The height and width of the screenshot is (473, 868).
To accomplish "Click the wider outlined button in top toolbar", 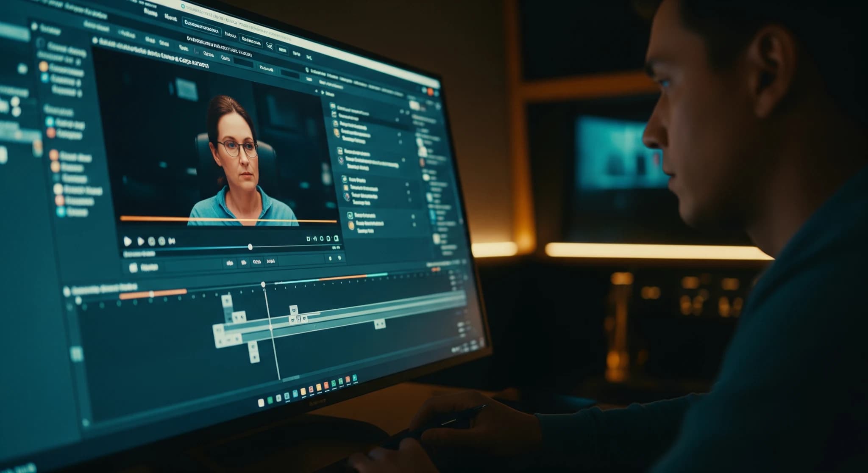I will (x=202, y=26).
